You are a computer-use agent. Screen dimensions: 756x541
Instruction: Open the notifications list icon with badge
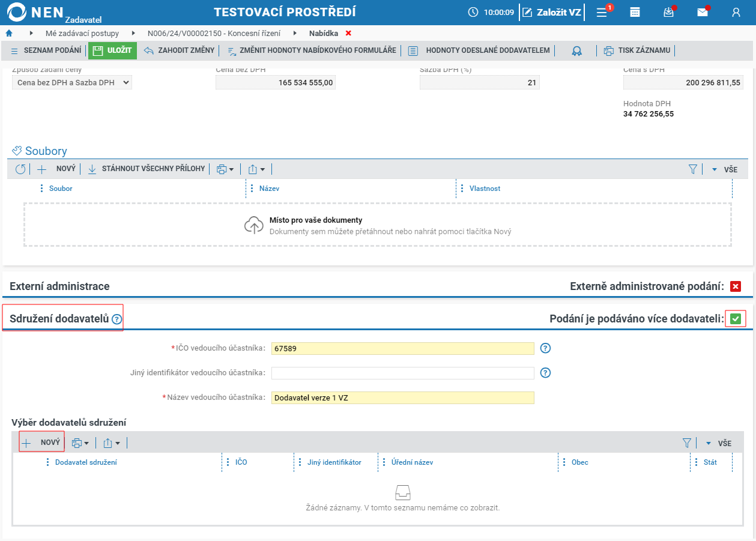coord(602,12)
